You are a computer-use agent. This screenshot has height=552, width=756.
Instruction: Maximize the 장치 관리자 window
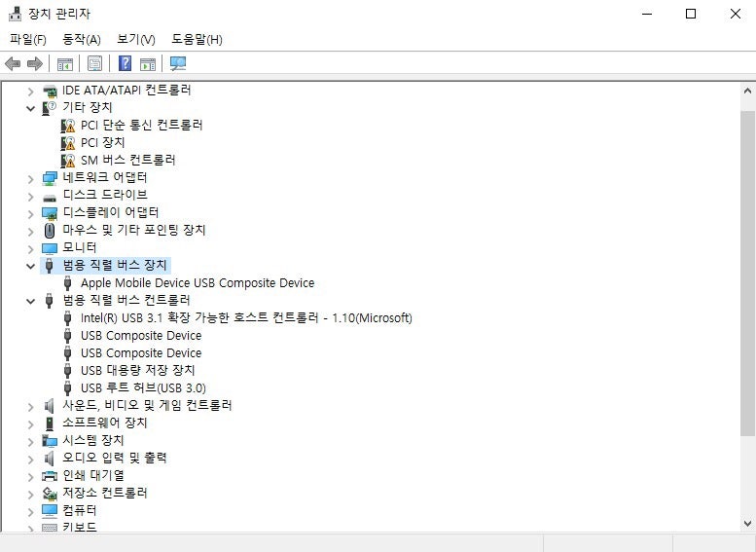(x=691, y=14)
